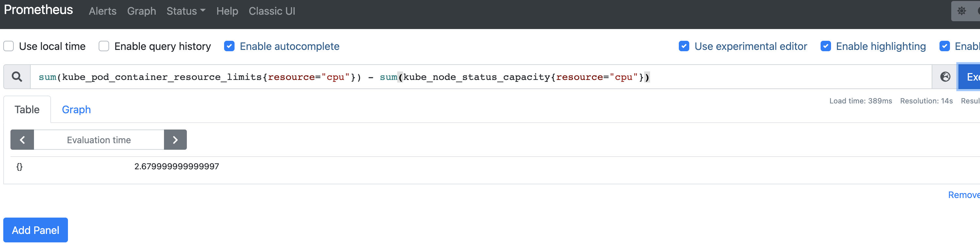
Task: Select the Table tab
Action: (x=27, y=109)
